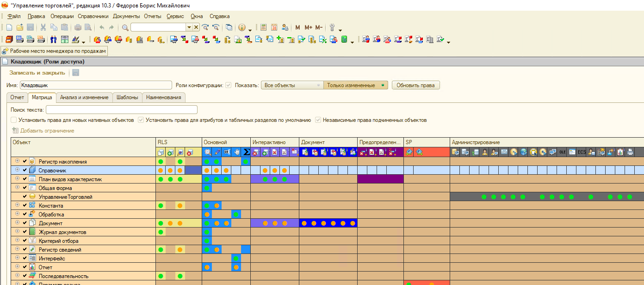Image resolution: width=644 pixels, height=285 pixels.
Task: Open Рабочее место менеджера по продажам
Action: [54, 51]
